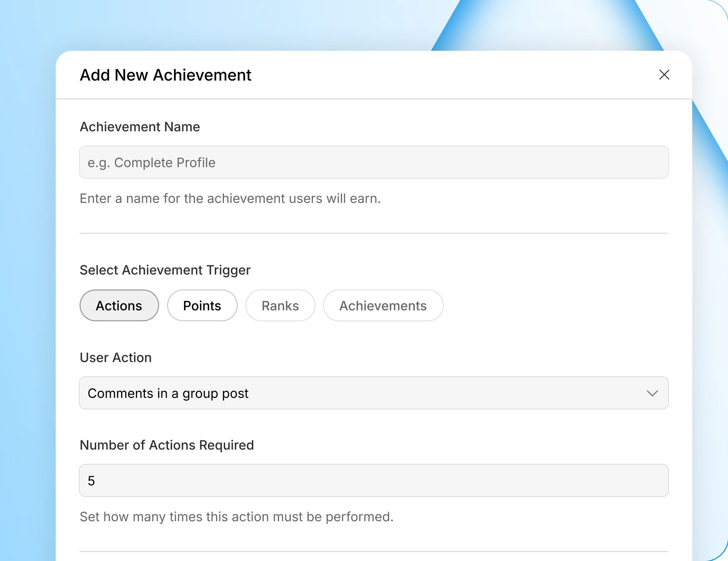
Task: Choose the Ranks trigger option
Action: click(280, 305)
